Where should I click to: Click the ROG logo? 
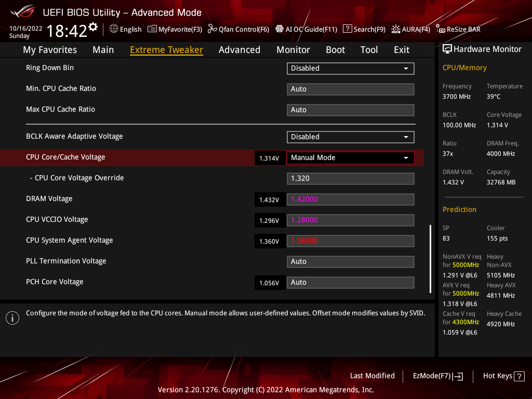click(x=23, y=11)
